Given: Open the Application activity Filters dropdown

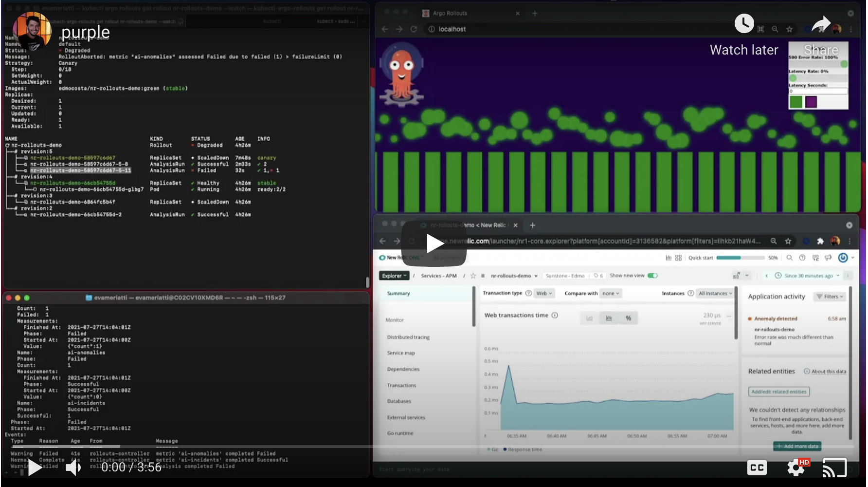Looking at the screenshot, I should pos(830,297).
